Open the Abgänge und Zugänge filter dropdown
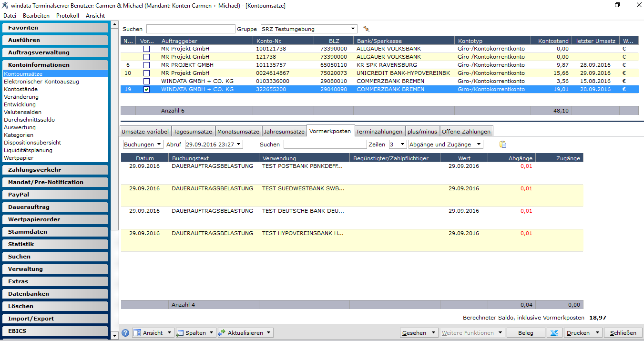 tap(446, 144)
